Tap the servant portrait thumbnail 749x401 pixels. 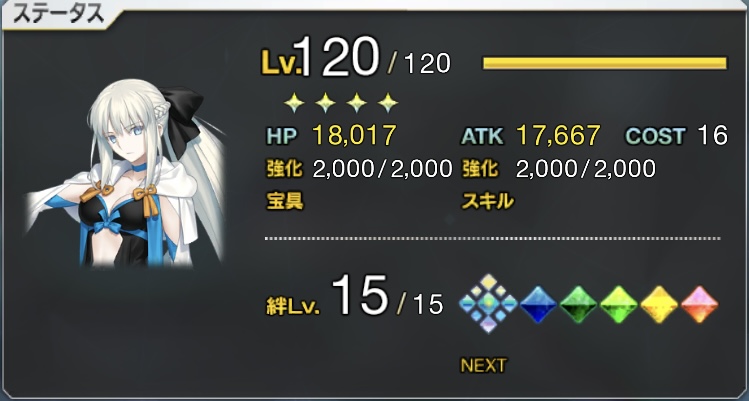125,173
